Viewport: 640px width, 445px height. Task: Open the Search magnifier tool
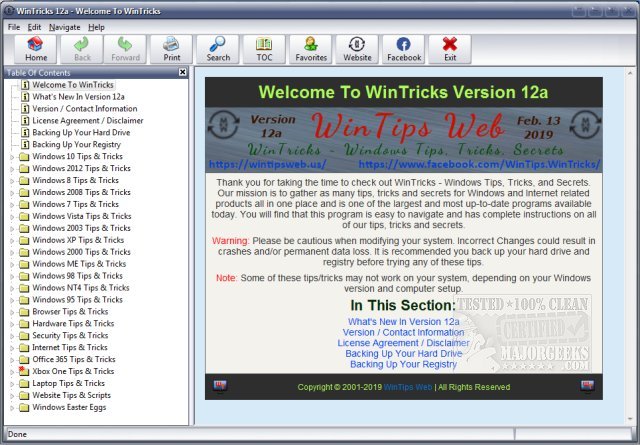pyautogui.click(x=218, y=49)
